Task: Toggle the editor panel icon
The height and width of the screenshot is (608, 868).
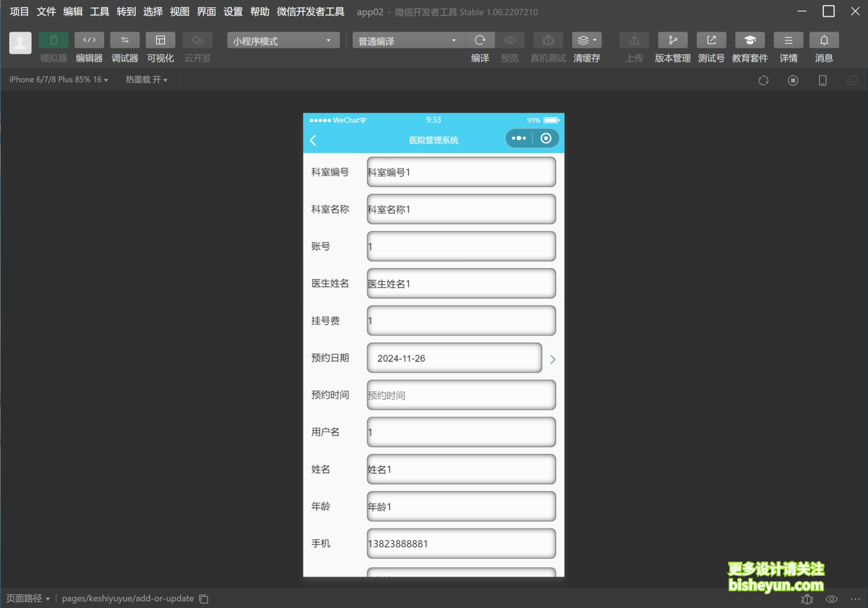Action: click(89, 40)
